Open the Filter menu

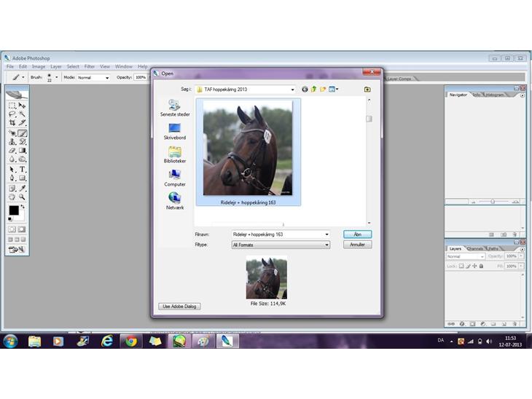(89, 66)
